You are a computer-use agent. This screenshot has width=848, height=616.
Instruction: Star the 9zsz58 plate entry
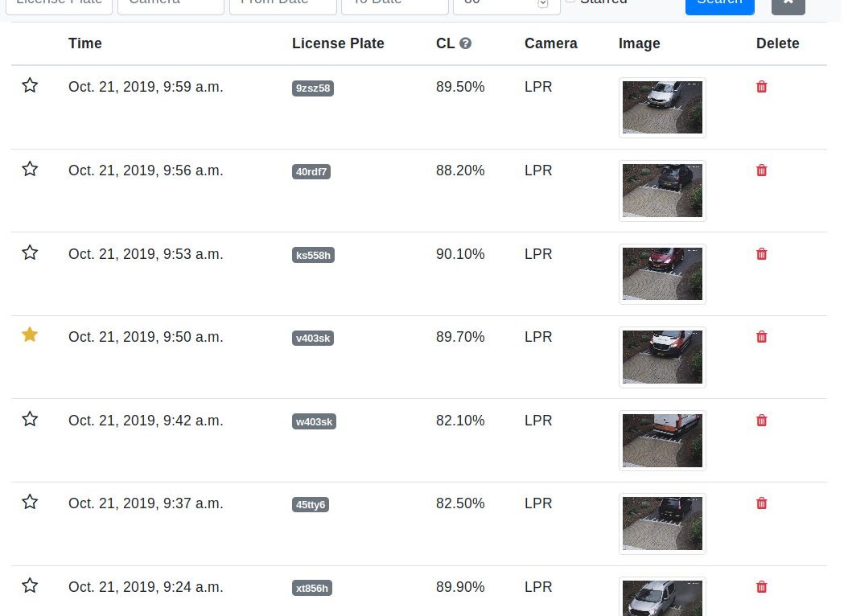click(x=30, y=85)
